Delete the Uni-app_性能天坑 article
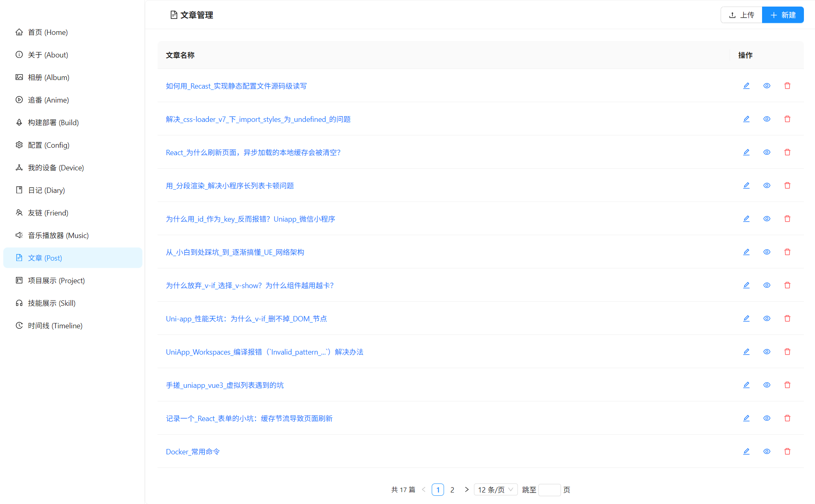Screen dimensions: 815x504 tap(787, 318)
